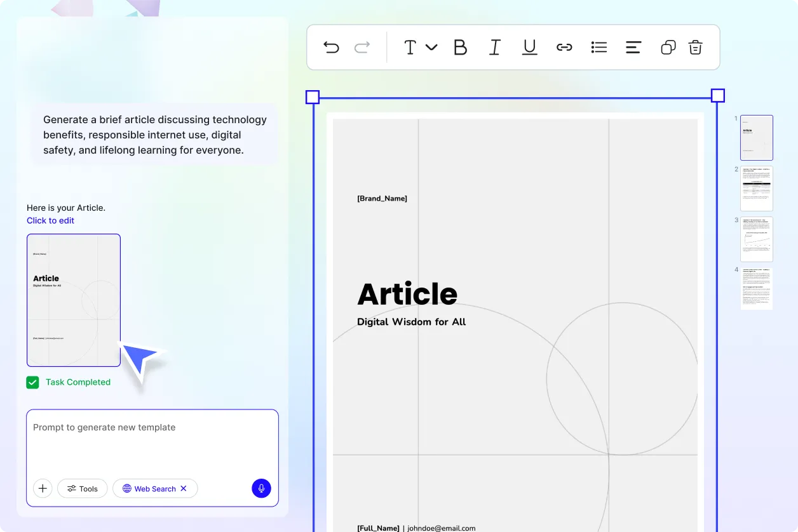Select the [Full_Name] placeholder text
The image size is (798, 532).
(x=379, y=528)
